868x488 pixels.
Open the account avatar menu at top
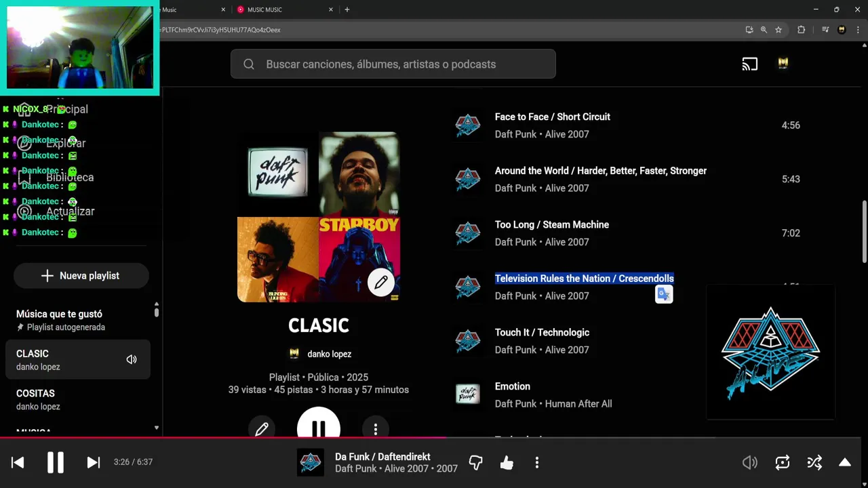point(783,64)
